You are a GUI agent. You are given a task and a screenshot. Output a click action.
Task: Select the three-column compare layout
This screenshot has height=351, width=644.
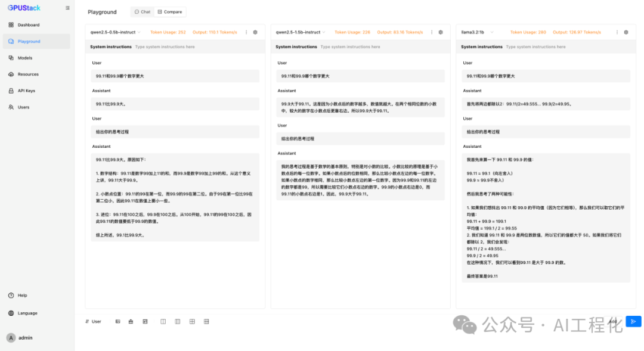coord(178,321)
